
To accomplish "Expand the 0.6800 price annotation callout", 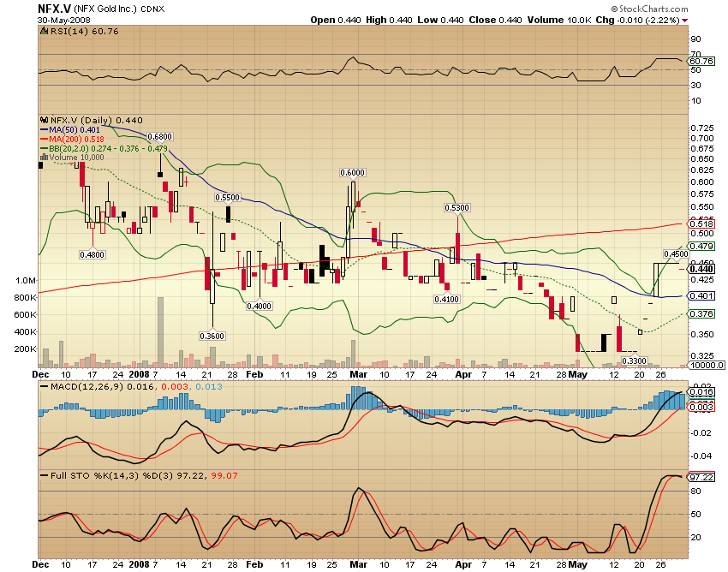I will [x=160, y=136].
